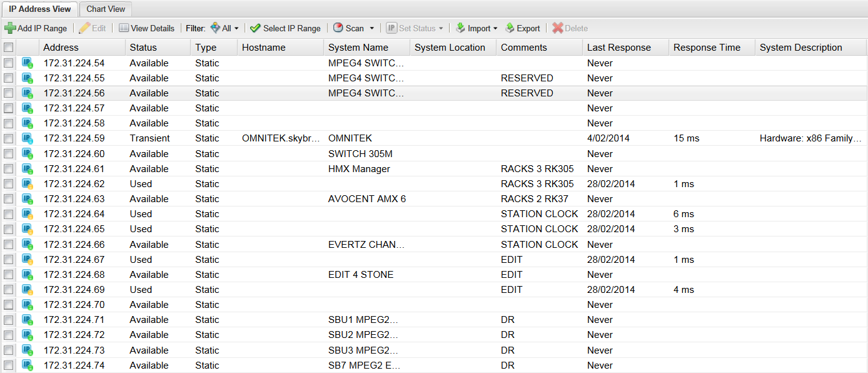Click address 172.31.224.58
Image resolution: width=868 pixels, height=373 pixels.
point(74,123)
